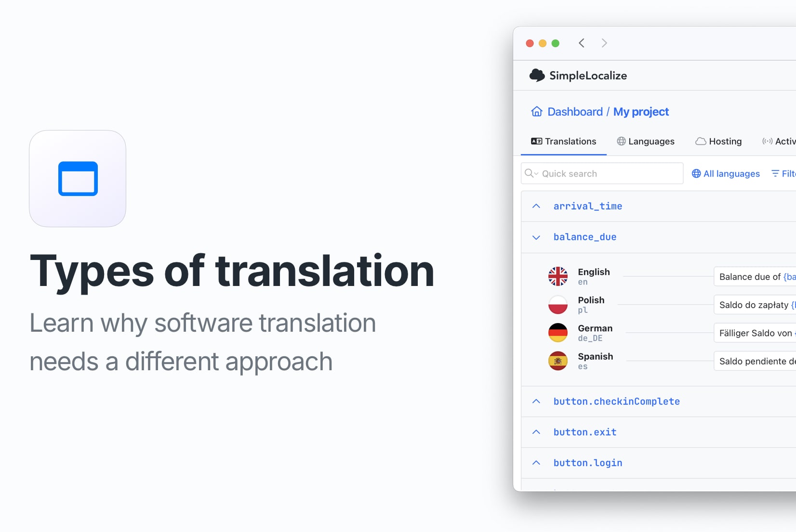This screenshot has width=796, height=532.
Task: Open the arrival_time translation key
Action: coord(587,206)
